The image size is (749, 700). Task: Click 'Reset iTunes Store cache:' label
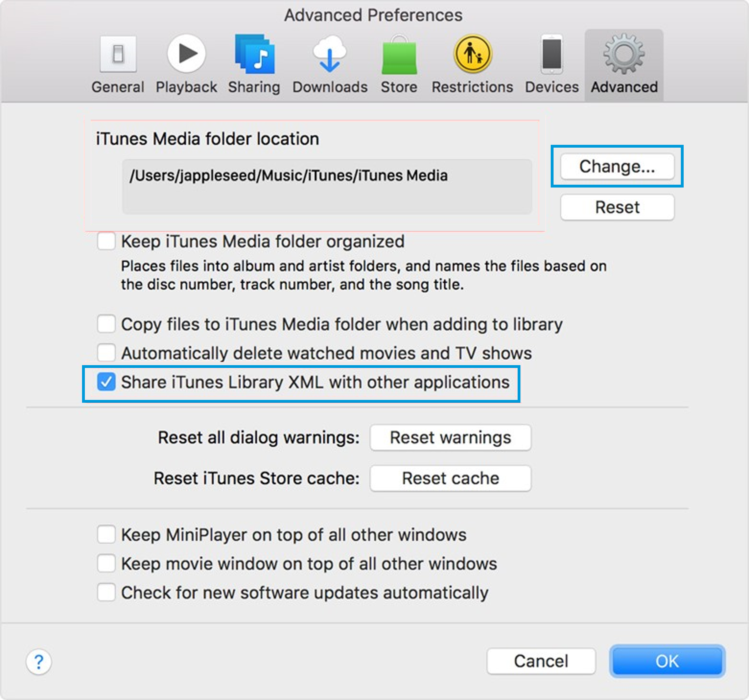257,479
